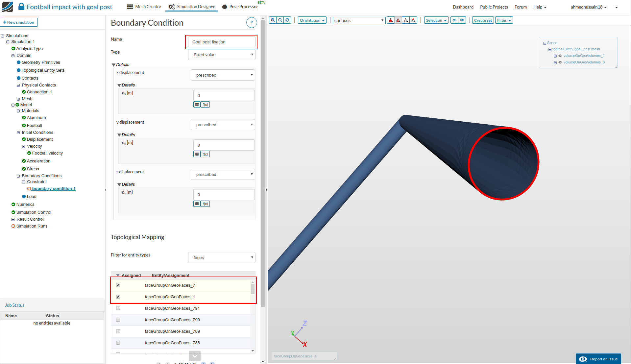Collapse the Scene tree node
This screenshot has height=364, width=631.
click(545, 43)
